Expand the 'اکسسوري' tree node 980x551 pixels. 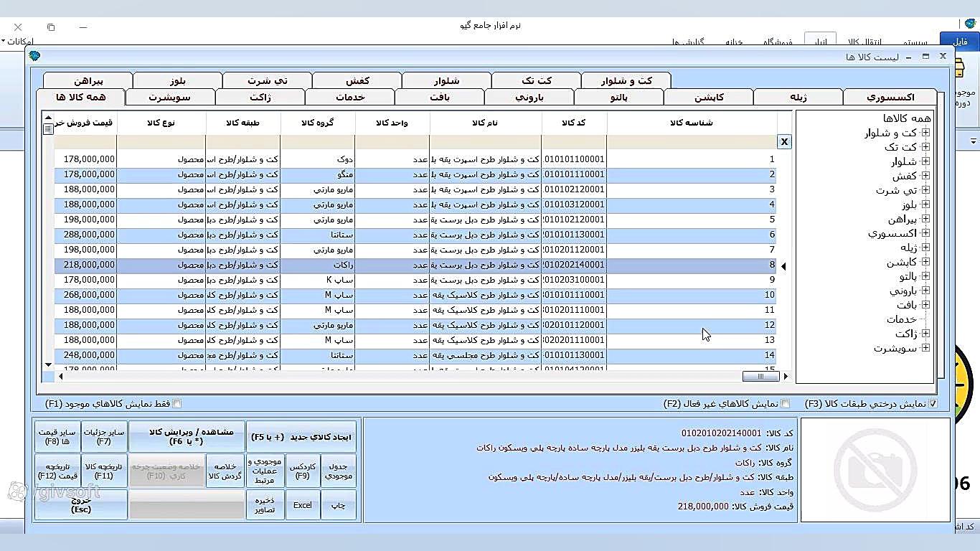click(x=925, y=233)
